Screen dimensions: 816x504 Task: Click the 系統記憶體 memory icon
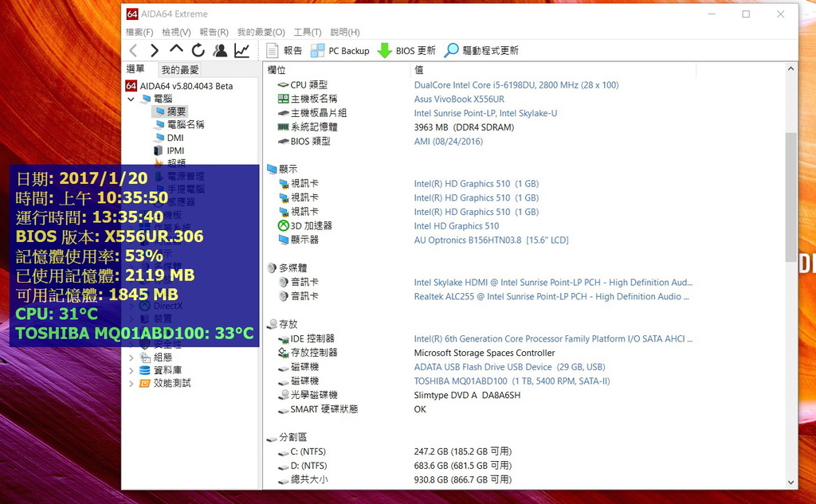coord(283,127)
